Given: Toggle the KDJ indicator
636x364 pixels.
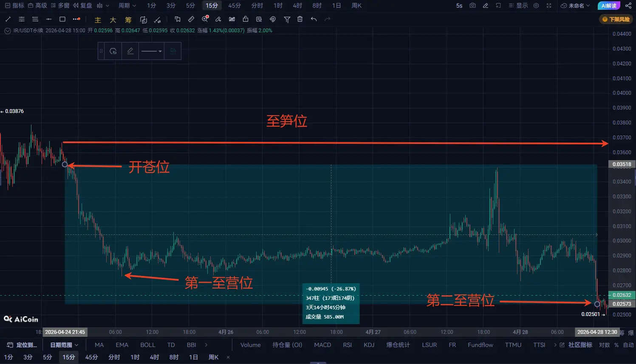Looking at the screenshot, I should point(369,345).
